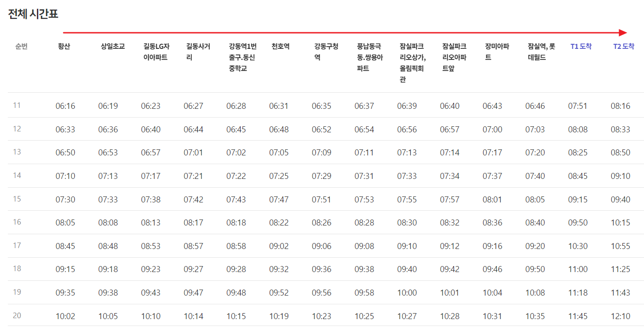Image resolution: width=644 pixels, height=332 pixels.
Task: Select 10:30 T1 arrival in row 17
Action: coord(578,246)
